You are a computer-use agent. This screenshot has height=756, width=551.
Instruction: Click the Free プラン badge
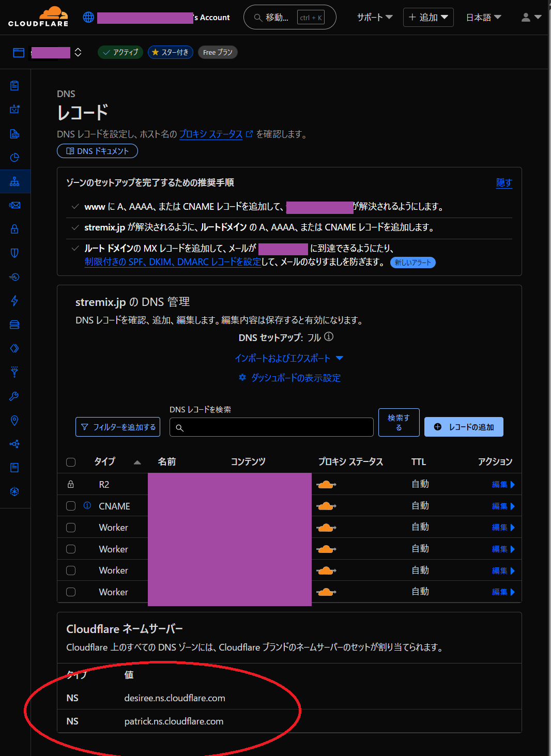tap(218, 52)
